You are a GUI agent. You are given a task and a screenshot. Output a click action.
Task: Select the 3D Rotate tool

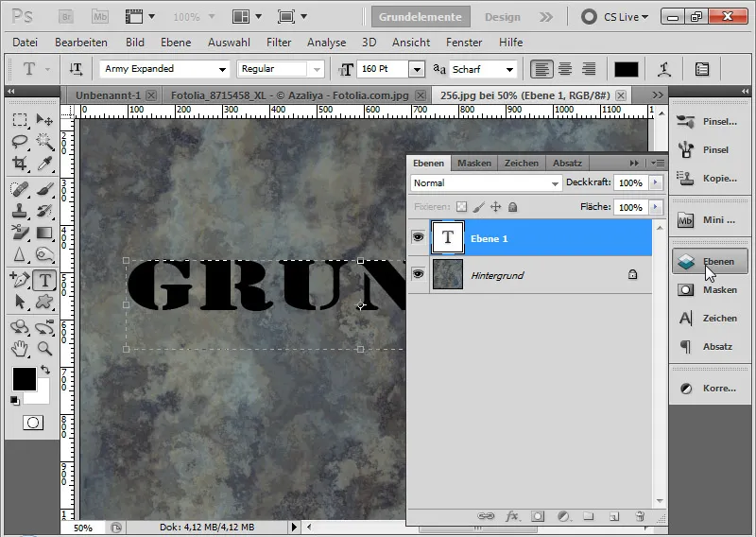coord(20,327)
